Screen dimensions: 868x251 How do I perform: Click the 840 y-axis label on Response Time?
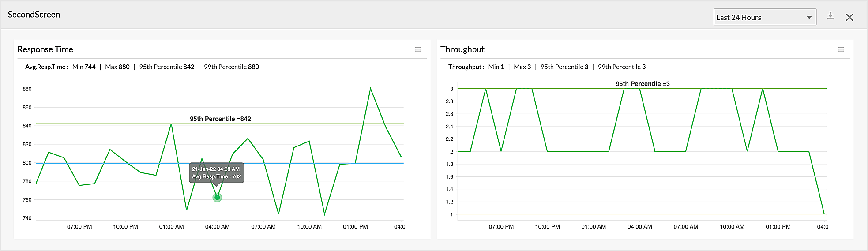point(27,126)
